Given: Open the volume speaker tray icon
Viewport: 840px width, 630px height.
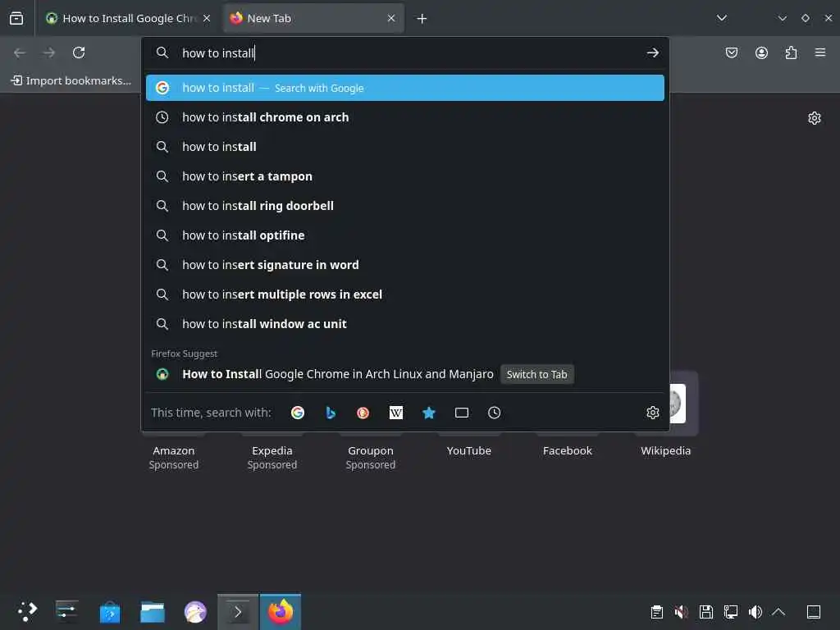Looking at the screenshot, I should pyautogui.click(x=756, y=612).
